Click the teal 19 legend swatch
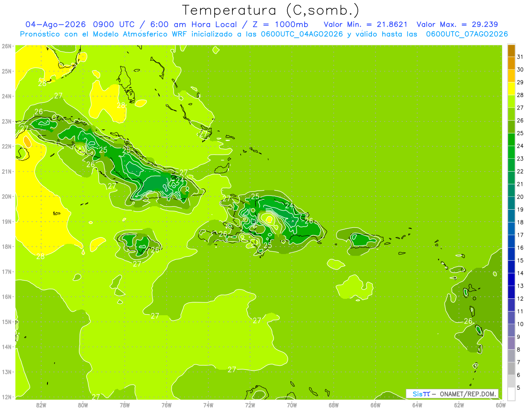This screenshot has width=532, height=411. pyautogui.click(x=511, y=203)
